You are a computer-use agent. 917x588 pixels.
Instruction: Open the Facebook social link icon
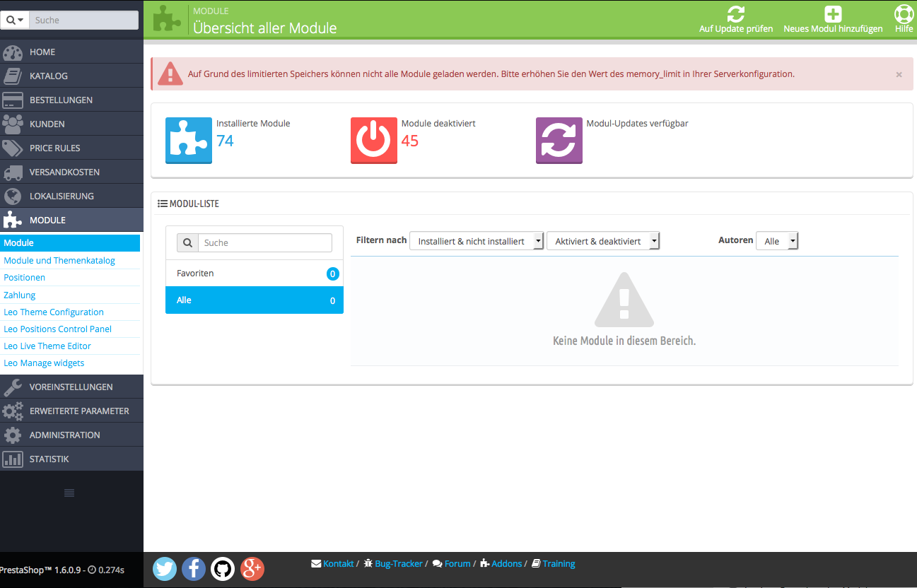(194, 568)
